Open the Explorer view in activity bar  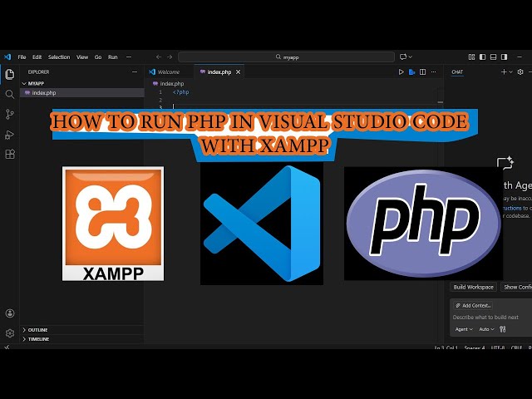click(x=10, y=74)
